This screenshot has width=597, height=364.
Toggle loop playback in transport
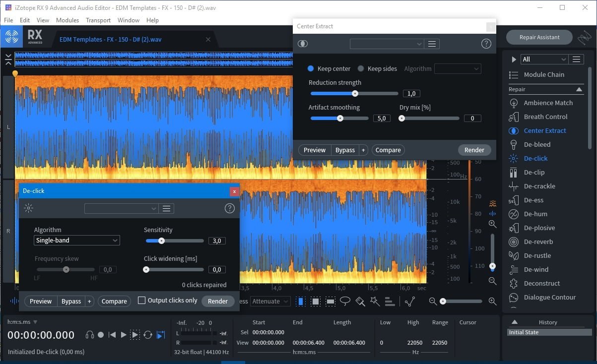(148, 335)
